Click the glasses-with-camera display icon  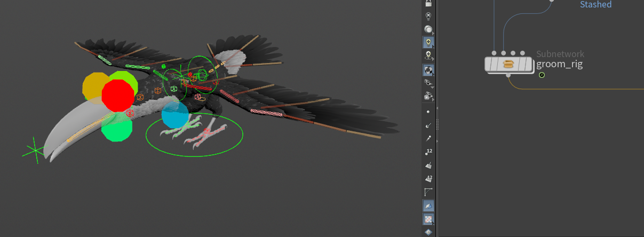tap(428, 96)
